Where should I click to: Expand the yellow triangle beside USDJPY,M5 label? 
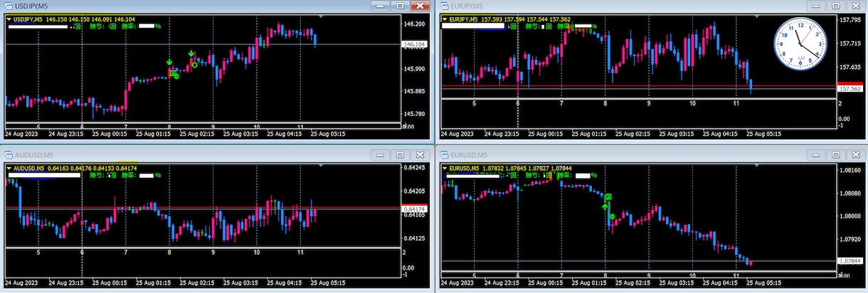coord(10,20)
